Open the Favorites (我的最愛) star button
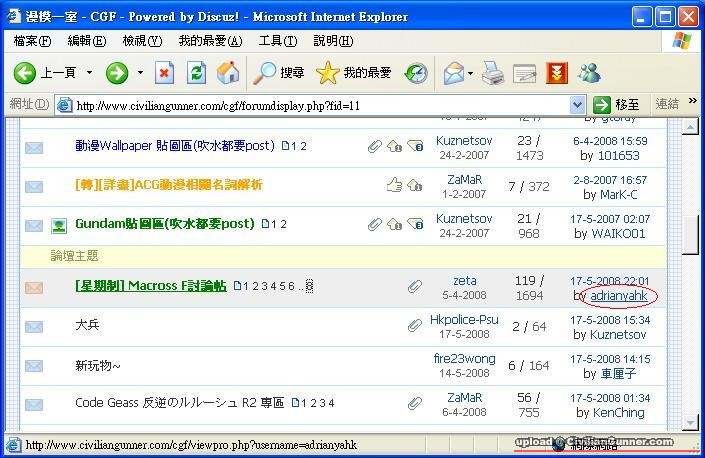Viewport: 705px width, 458px height. click(x=354, y=73)
